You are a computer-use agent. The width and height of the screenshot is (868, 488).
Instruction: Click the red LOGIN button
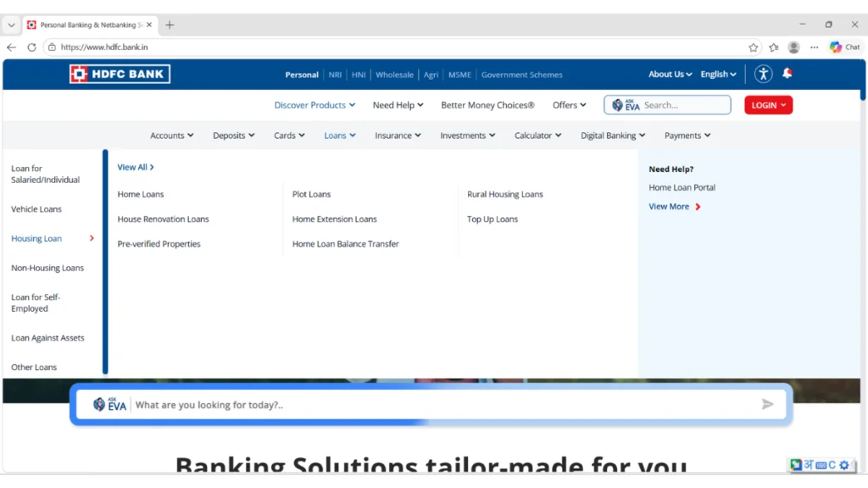click(x=768, y=105)
